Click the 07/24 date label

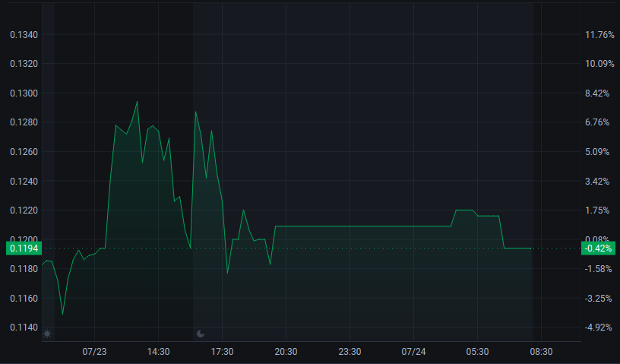[413, 352]
